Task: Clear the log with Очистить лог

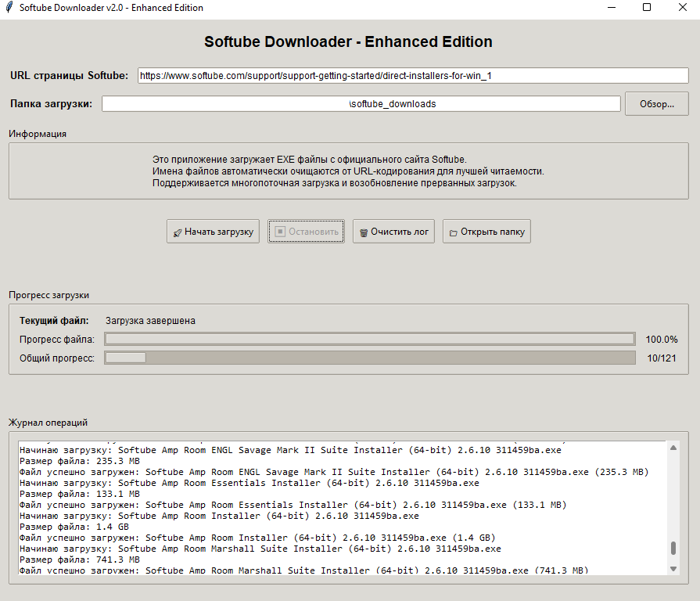Action: click(x=393, y=232)
